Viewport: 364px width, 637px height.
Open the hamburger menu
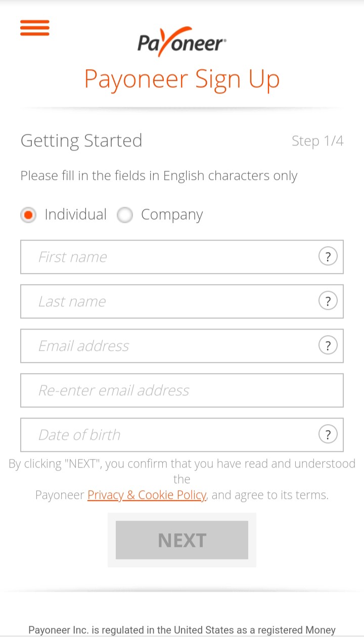(35, 28)
